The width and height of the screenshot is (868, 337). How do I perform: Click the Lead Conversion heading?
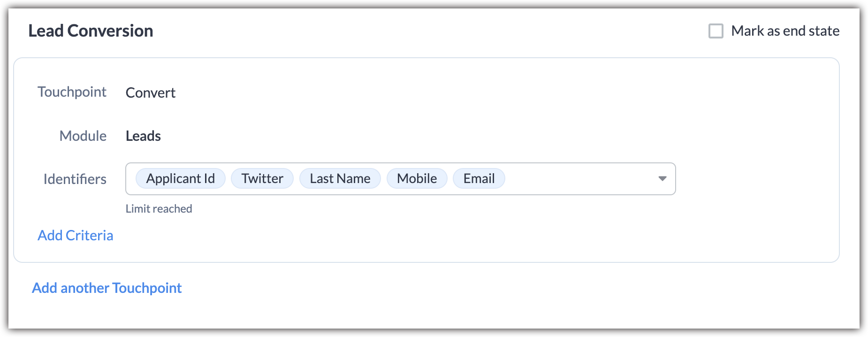91,31
